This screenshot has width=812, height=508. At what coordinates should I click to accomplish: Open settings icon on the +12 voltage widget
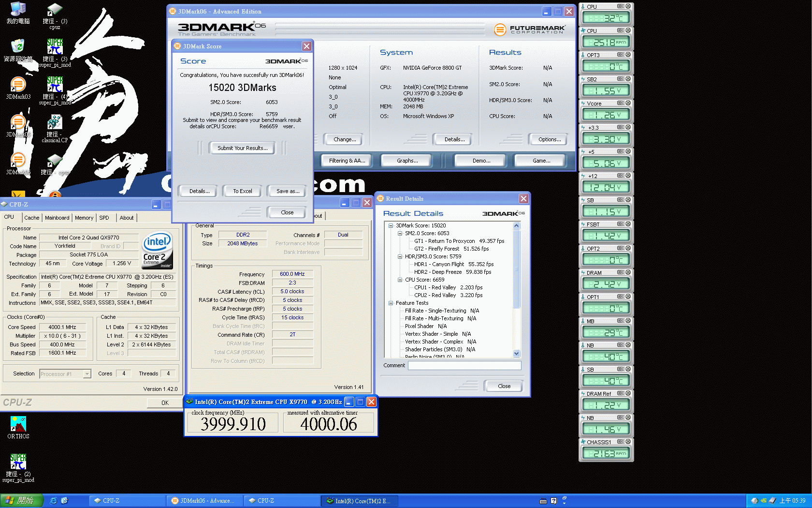621,176
